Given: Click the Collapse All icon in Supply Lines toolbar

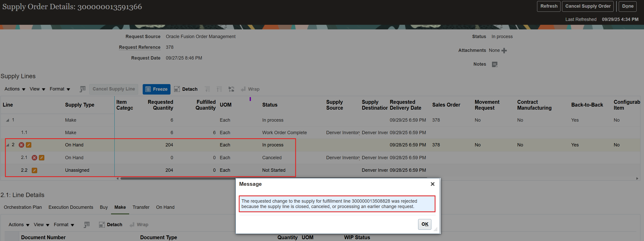Looking at the screenshot, I should [x=208, y=89].
